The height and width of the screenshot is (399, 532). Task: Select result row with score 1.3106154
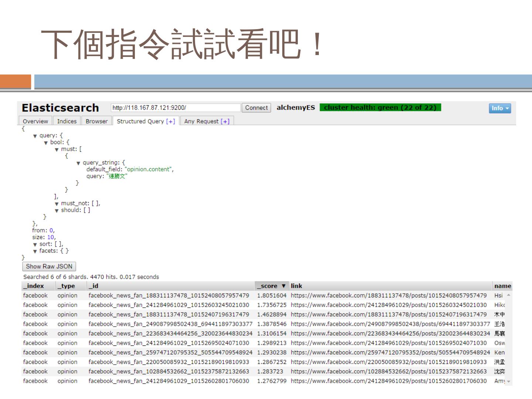point(263,334)
